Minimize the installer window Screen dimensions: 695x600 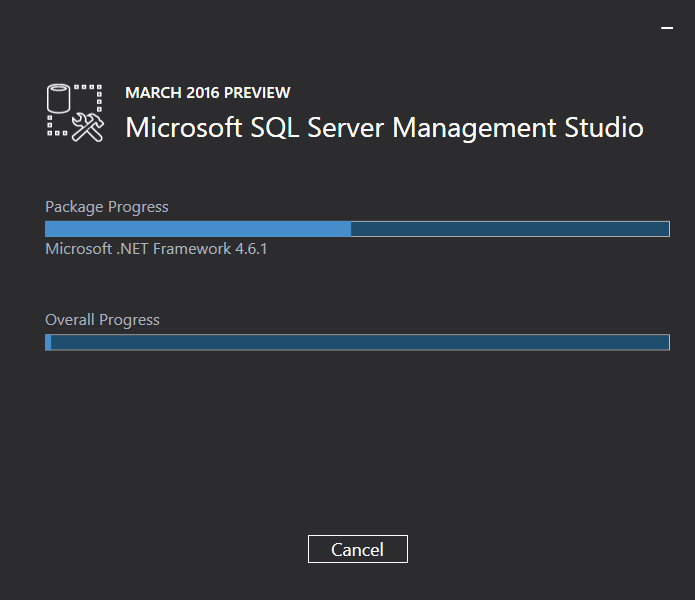tap(667, 28)
